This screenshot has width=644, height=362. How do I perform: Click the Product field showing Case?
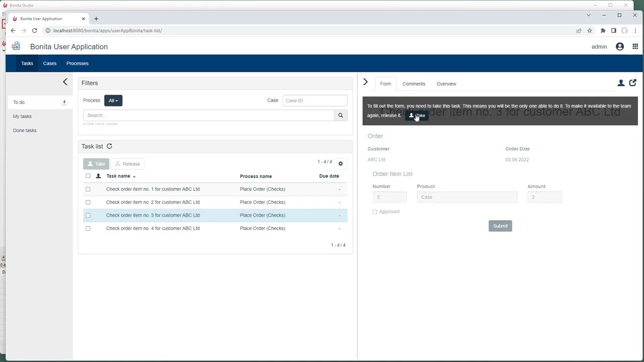[467, 197]
